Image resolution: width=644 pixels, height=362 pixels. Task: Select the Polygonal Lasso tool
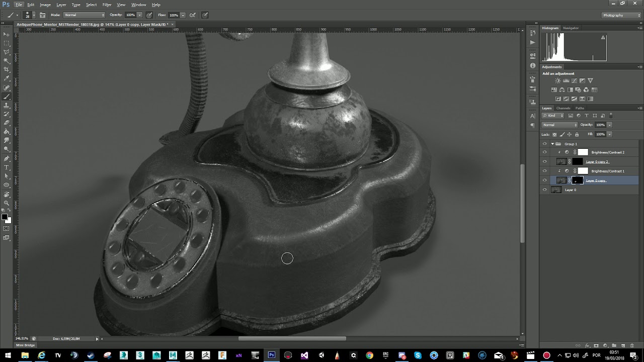coord(7,52)
